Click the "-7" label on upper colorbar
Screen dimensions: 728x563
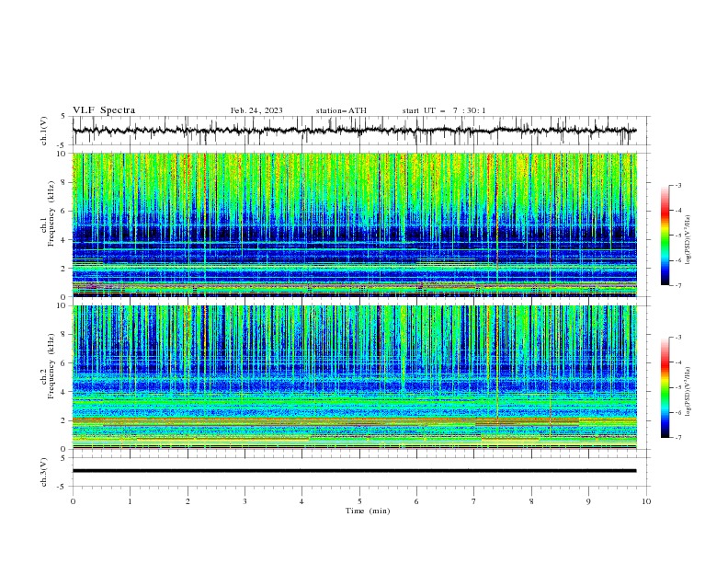[x=677, y=285]
